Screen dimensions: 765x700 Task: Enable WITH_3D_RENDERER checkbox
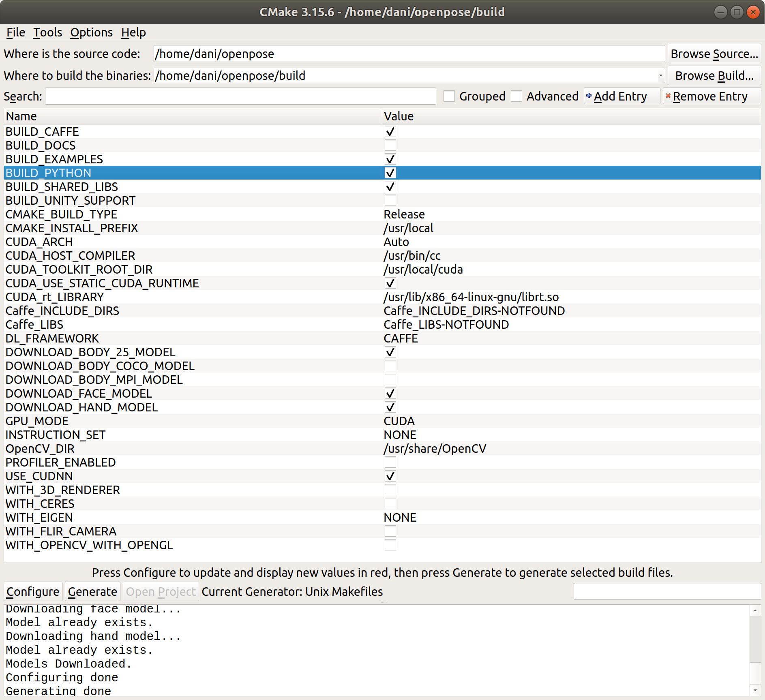click(x=390, y=490)
